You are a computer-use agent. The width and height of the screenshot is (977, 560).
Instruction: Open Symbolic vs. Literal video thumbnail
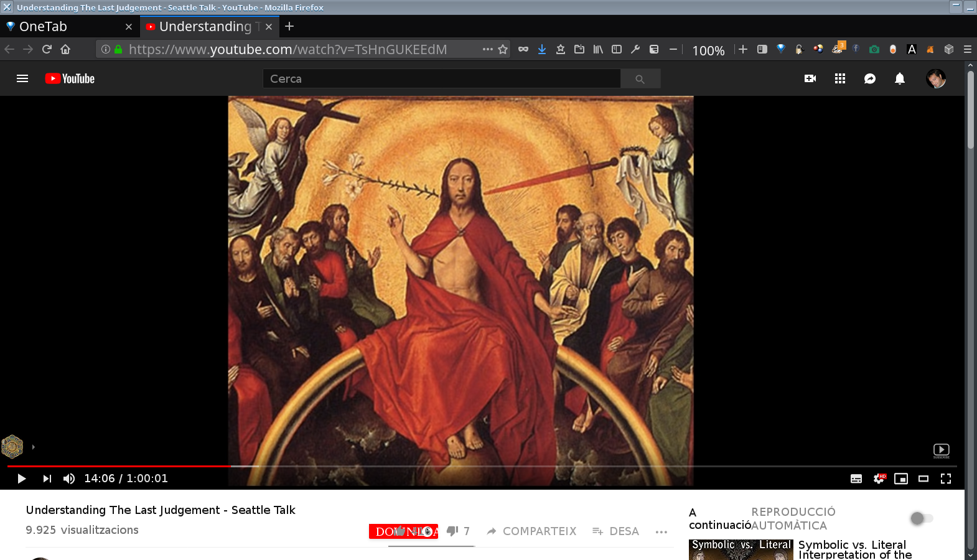[x=741, y=549]
